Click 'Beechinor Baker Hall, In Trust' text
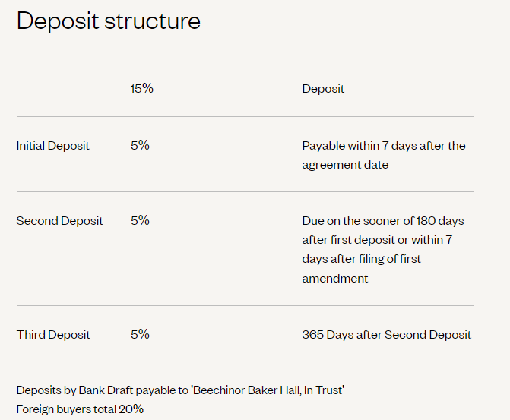The height and width of the screenshot is (420, 510). (268, 390)
